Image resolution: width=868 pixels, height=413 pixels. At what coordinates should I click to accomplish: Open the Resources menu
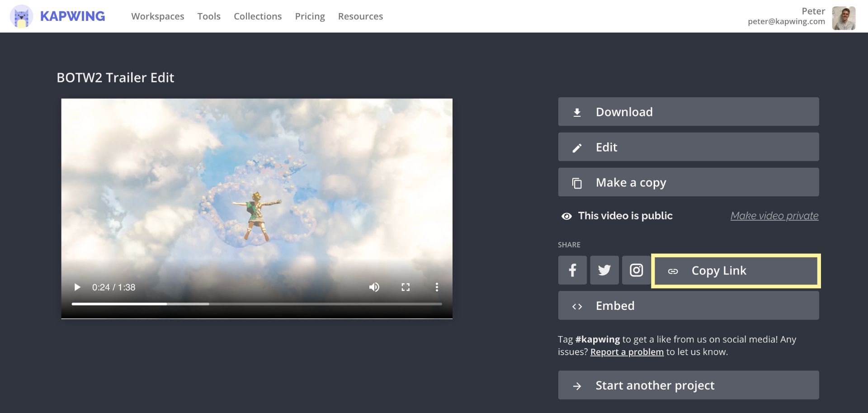(x=360, y=16)
